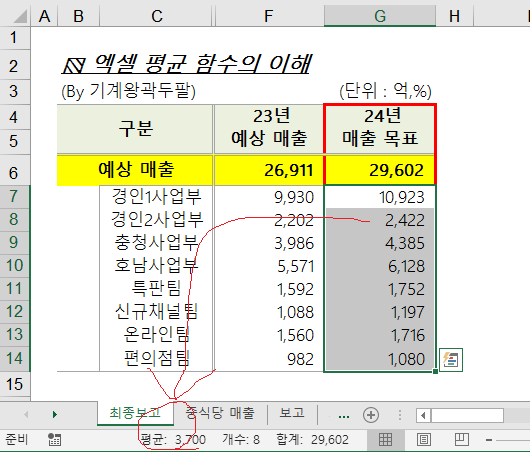Click the yellow 예상 매출 label cell
This screenshot has width=530, height=452.
(135, 170)
